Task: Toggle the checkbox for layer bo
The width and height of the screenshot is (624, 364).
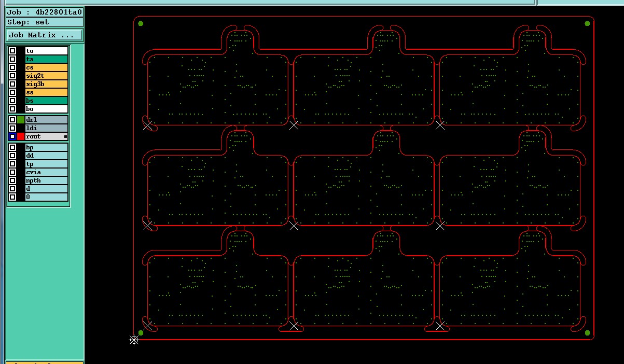Action: 12,109
